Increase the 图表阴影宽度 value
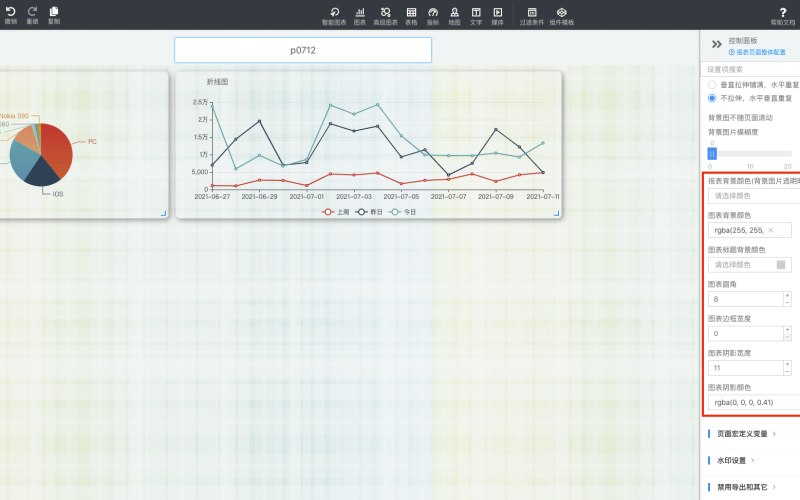The width and height of the screenshot is (800, 500). pyautogui.click(x=787, y=364)
